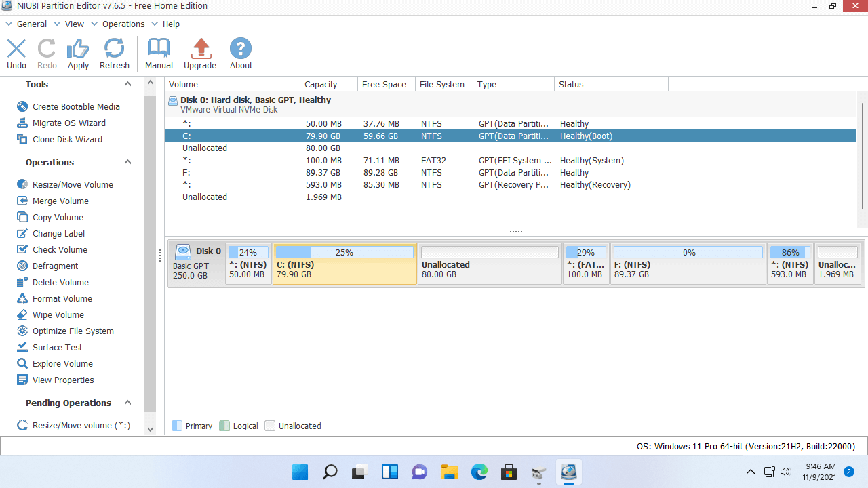Click the Undo icon in toolbar
868x488 pixels.
tap(16, 49)
